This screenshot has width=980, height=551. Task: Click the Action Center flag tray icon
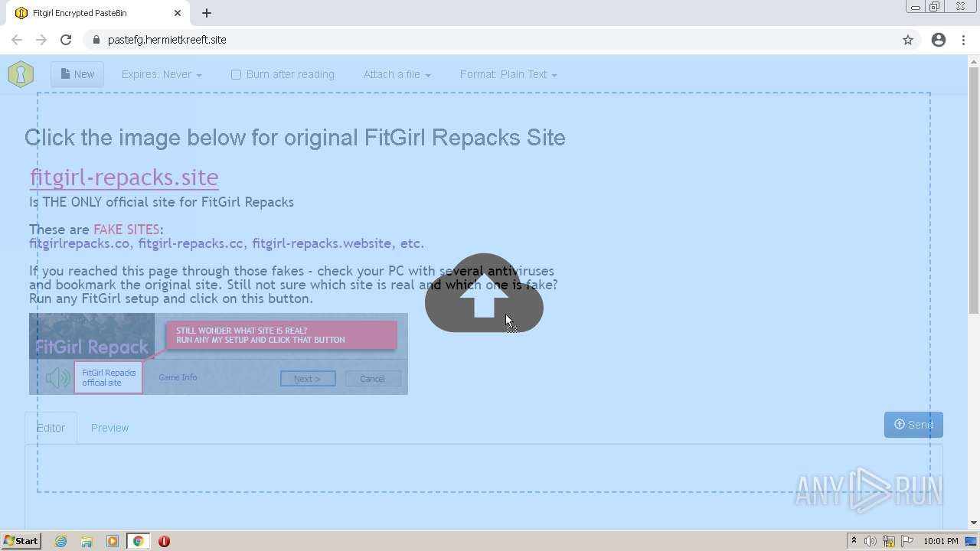tap(907, 541)
